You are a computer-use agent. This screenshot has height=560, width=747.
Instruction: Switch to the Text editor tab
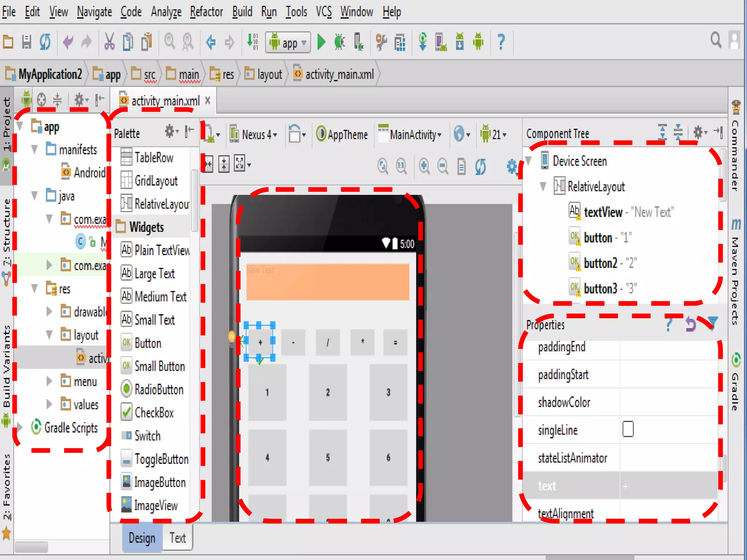tap(177, 538)
